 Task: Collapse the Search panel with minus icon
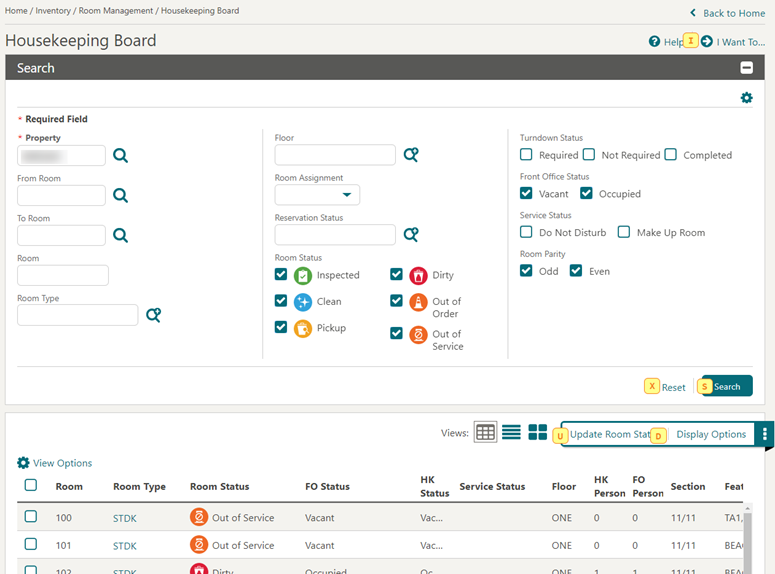click(x=746, y=68)
